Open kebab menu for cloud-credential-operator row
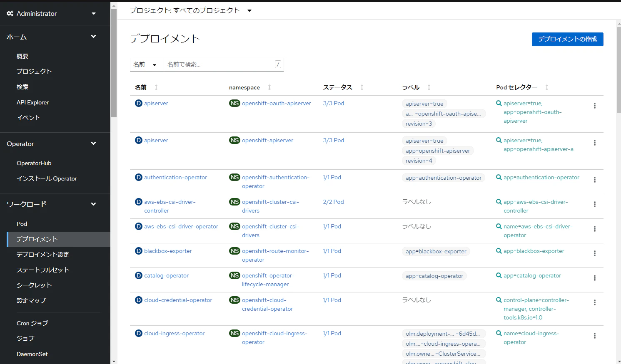Screen dimensions: 621x364 pyautogui.click(x=594, y=302)
